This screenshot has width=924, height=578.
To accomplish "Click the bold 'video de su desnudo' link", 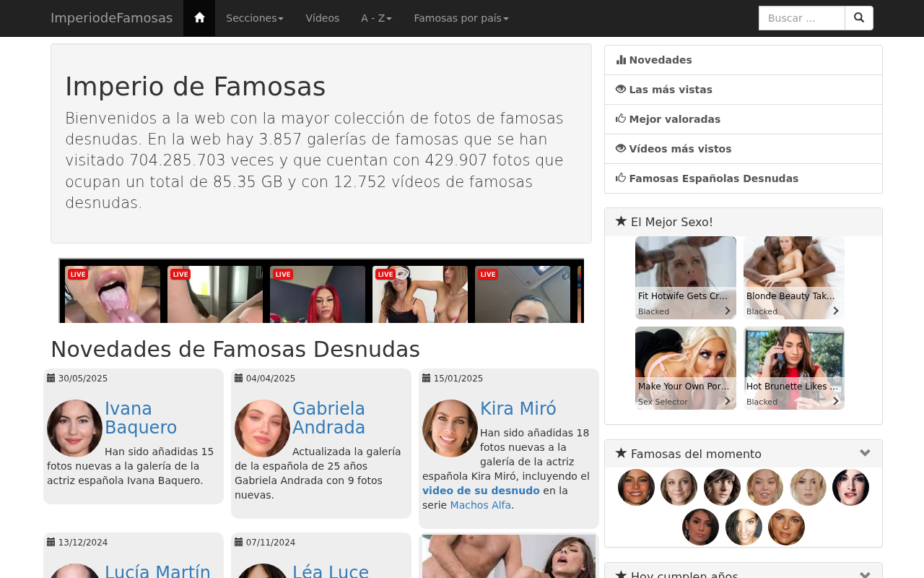I will click(481, 491).
